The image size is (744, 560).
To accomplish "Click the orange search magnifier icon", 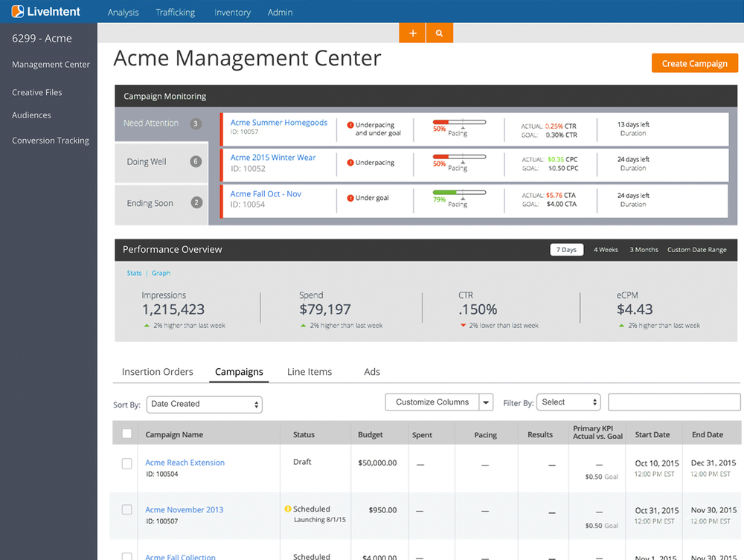I will 440,33.
